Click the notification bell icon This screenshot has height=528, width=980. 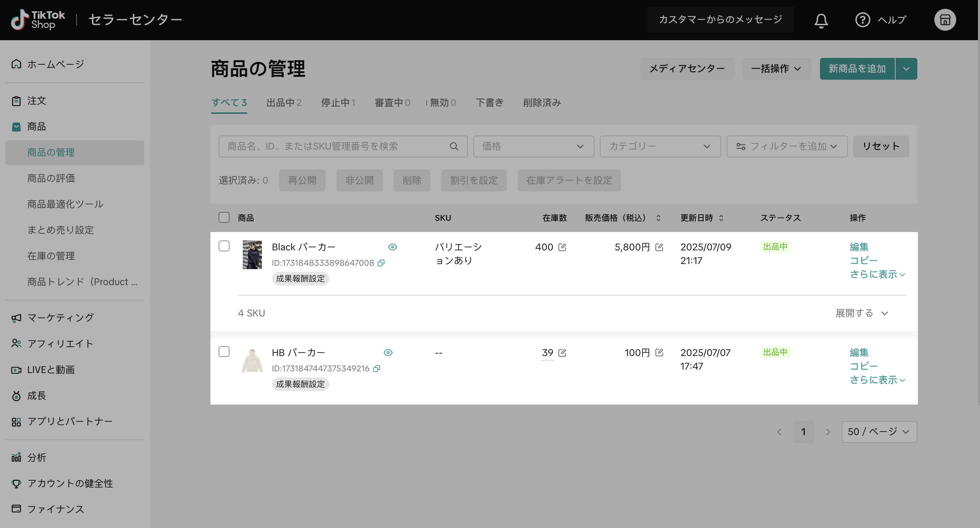click(x=821, y=20)
